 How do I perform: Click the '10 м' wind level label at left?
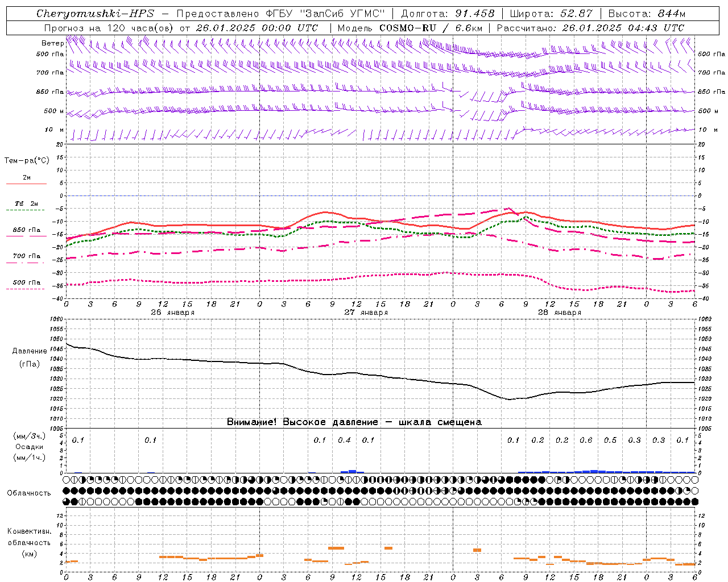[54, 130]
